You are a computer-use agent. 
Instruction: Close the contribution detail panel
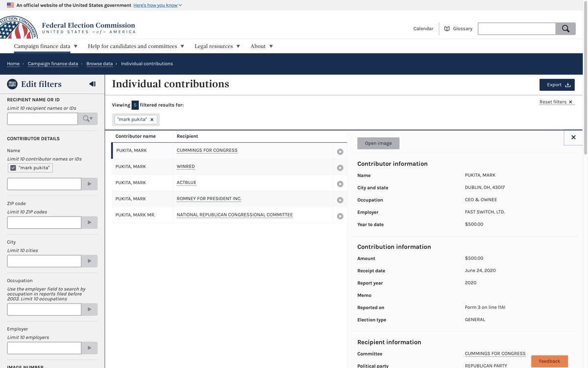click(x=573, y=137)
